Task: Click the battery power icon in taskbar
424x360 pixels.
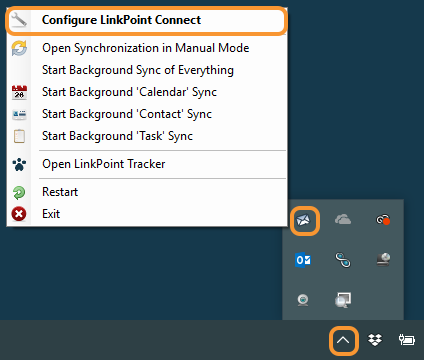Action: 407,340
